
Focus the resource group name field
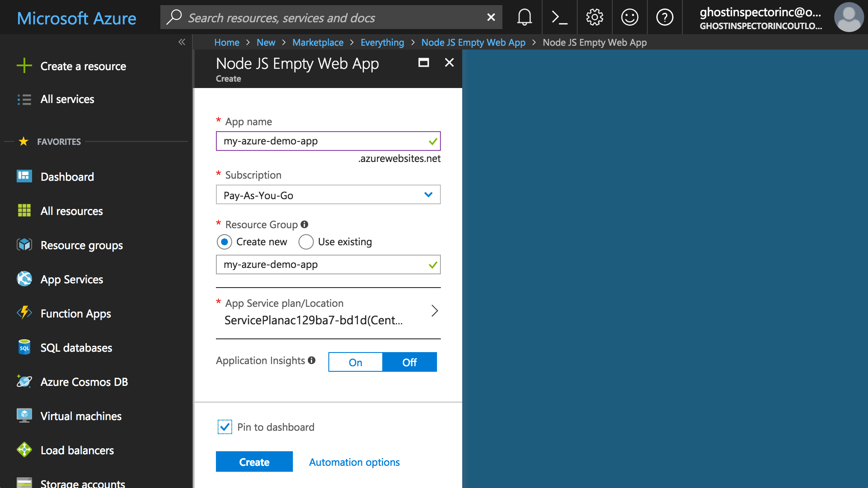[328, 265]
